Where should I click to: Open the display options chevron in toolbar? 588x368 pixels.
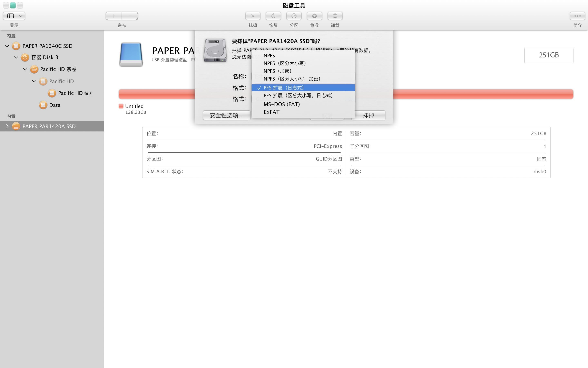(x=21, y=16)
